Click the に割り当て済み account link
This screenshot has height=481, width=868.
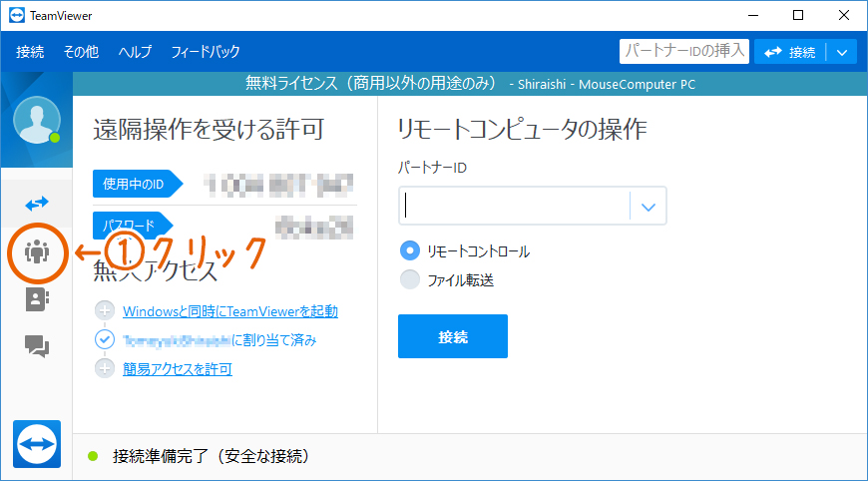[x=219, y=340]
